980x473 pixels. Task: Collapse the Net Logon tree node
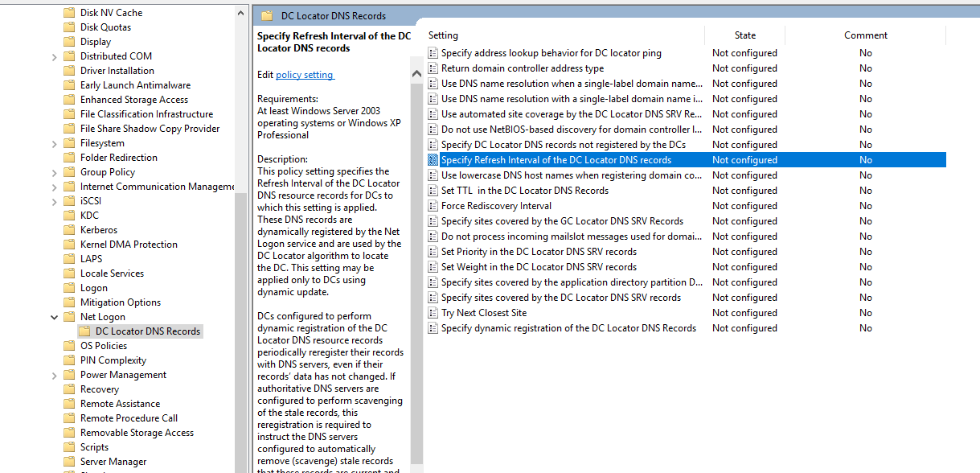(54, 316)
